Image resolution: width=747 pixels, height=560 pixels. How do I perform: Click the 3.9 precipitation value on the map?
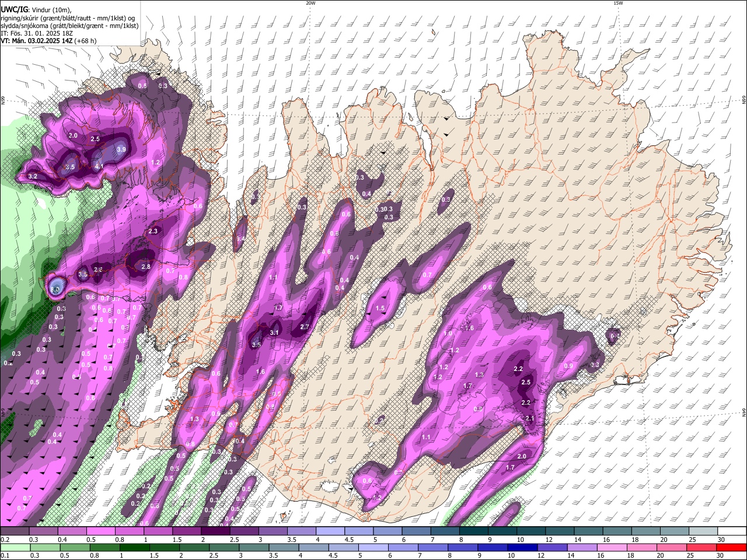(x=121, y=149)
